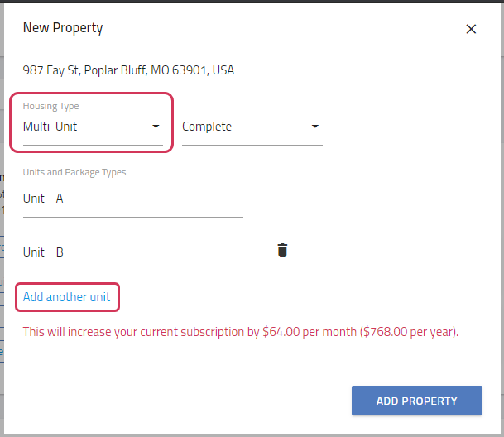Viewport: 504px width, 437px height.
Task: Open the Housing Type dropdown arrow
Action: pyautogui.click(x=156, y=127)
